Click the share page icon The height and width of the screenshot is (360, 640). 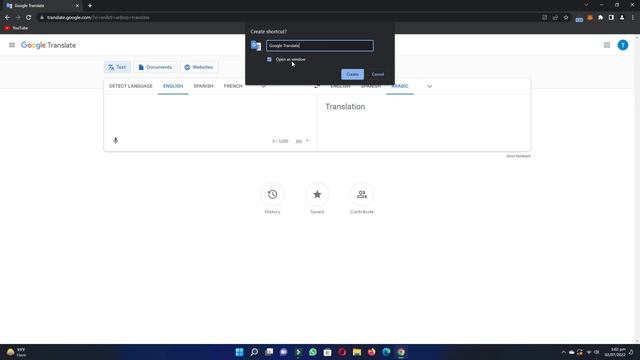pos(555,18)
